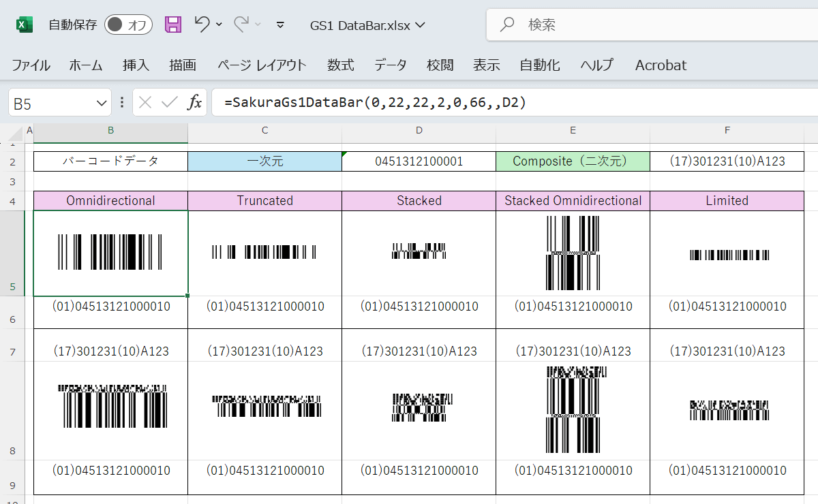Click the Enter checkmark beside formula bar
This screenshot has width=818, height=504.
point(170,101)
